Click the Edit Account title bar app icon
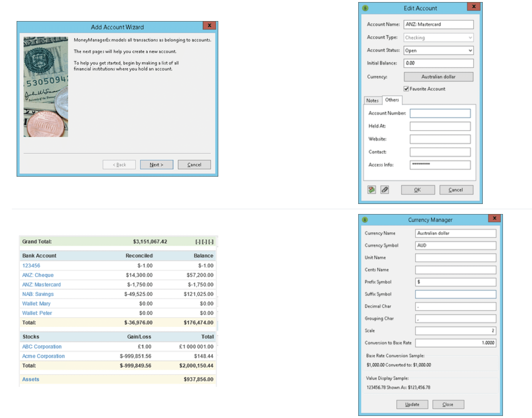The height and width of the screenshot is (418, 532). click(365, 8)
